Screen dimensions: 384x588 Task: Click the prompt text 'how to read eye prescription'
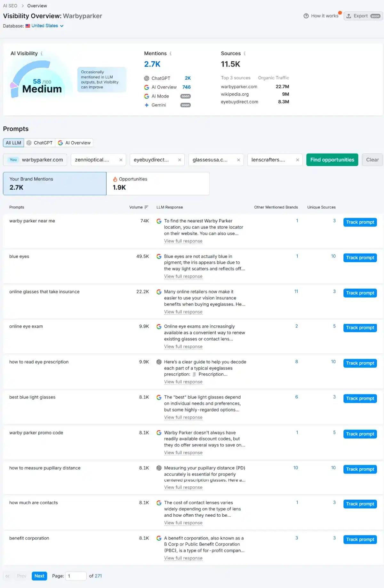39,362
